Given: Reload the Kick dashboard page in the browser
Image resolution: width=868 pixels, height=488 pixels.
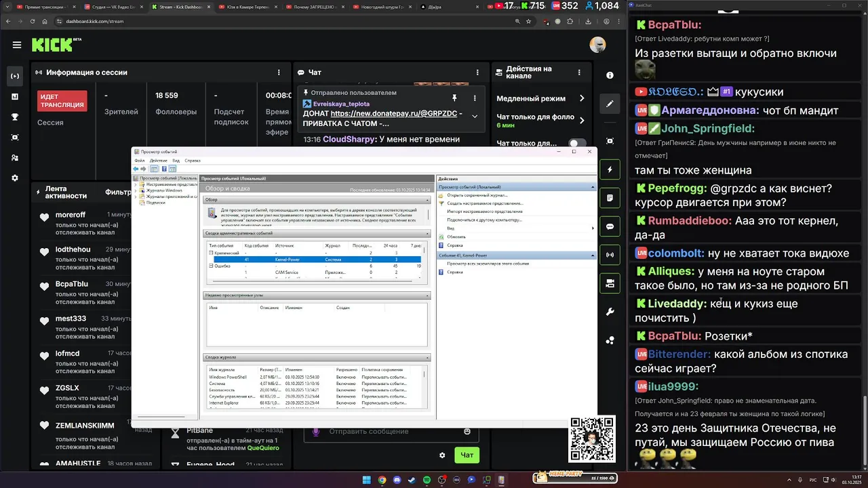Looking at the screenshot, I should tap(33, 21).
